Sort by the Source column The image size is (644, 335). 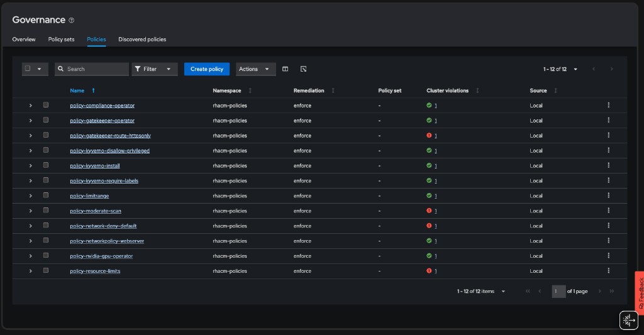point(555,91)
